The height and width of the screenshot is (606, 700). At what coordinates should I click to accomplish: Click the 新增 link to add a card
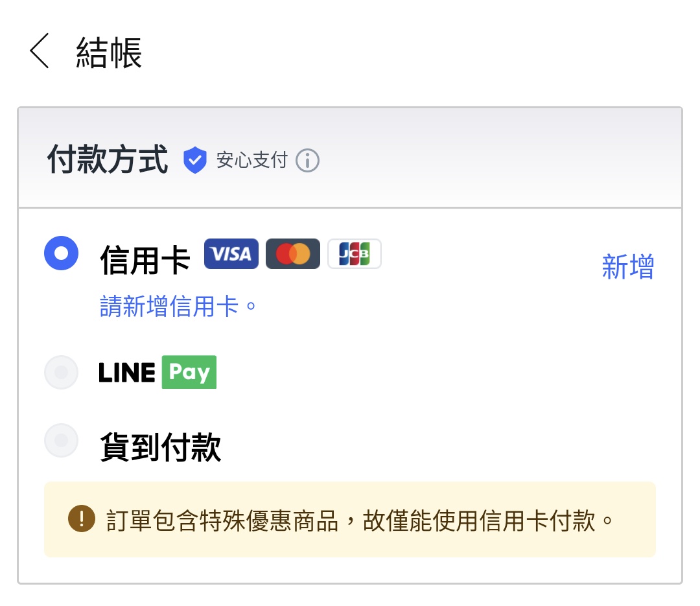[627, 266]
